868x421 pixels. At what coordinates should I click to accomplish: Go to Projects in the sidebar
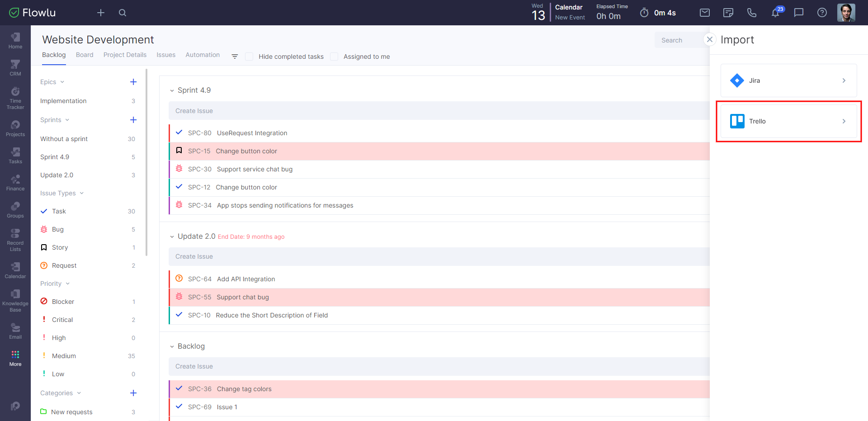15,128
